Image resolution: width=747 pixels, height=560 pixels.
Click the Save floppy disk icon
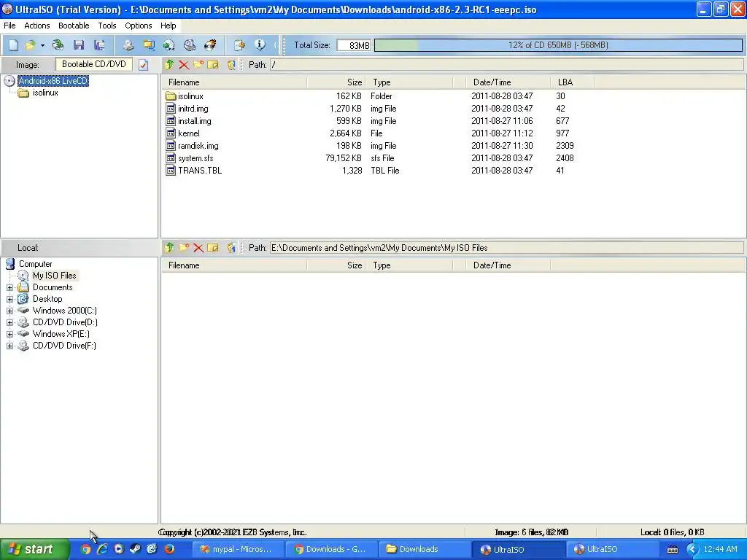pos(79,45)
